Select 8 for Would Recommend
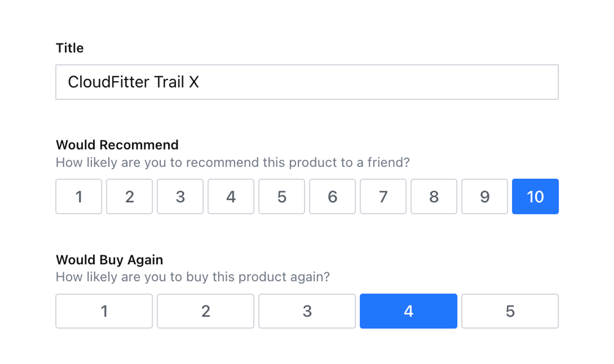The width and height of the screenshot is (614, 364). 434,197
